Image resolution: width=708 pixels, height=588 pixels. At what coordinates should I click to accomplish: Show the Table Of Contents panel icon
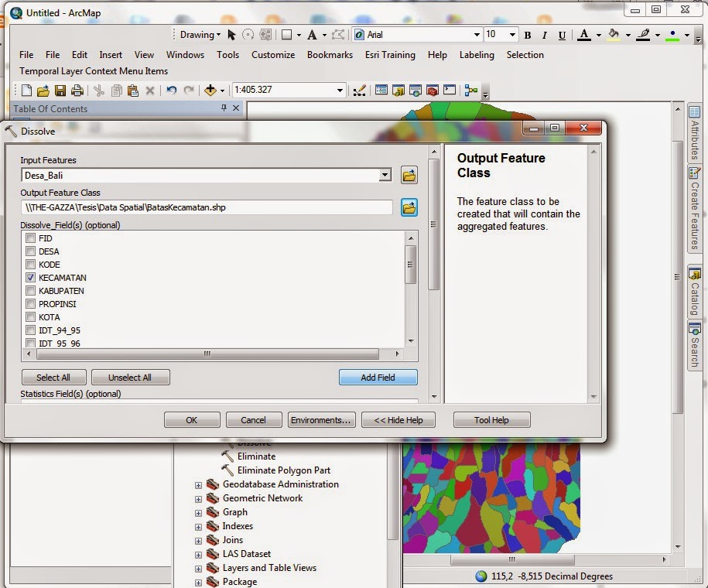pyautogui.click(x=381, y=91)
